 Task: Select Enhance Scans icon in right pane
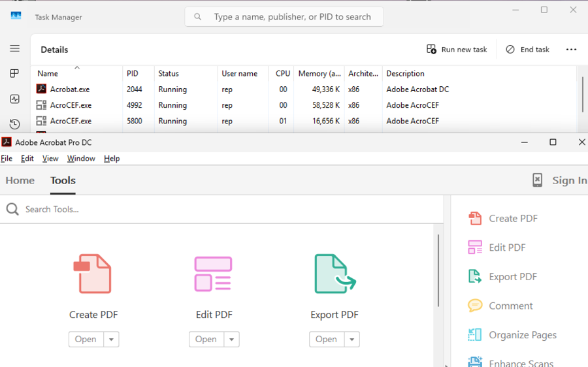pyautogui.click(x=475, y=362)
